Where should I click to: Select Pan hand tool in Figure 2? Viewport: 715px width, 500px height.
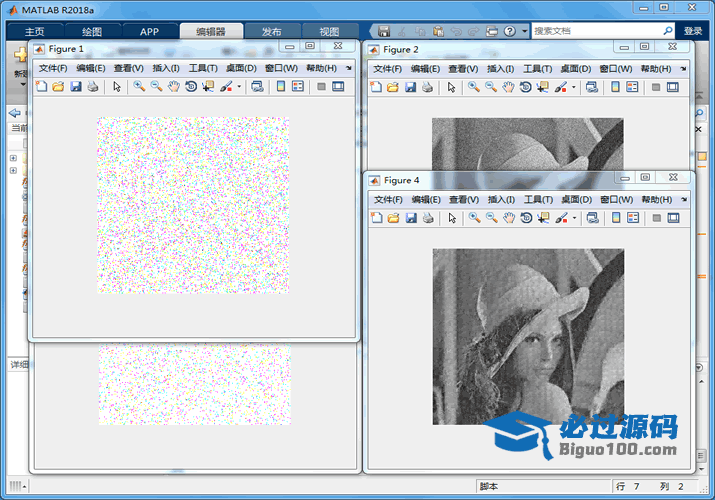508,87
